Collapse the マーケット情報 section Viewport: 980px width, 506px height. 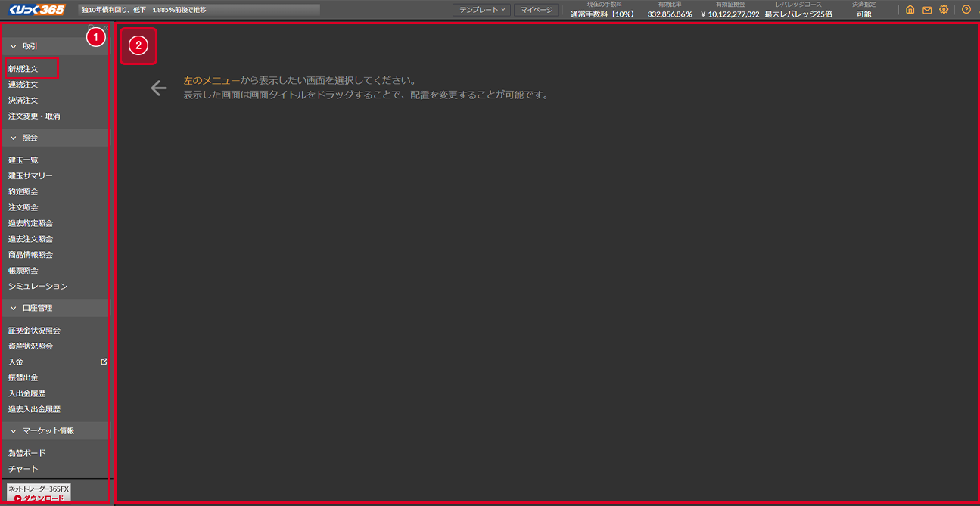click(54, 430)
